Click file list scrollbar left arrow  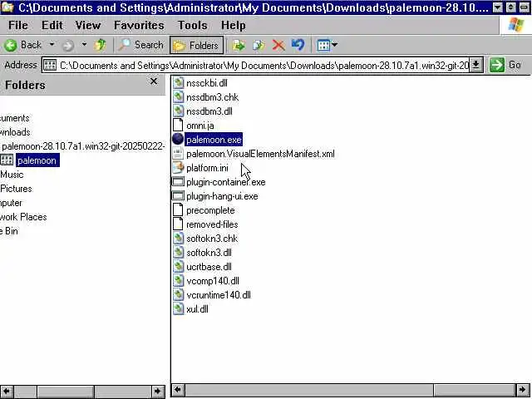(x=178, y=390)
